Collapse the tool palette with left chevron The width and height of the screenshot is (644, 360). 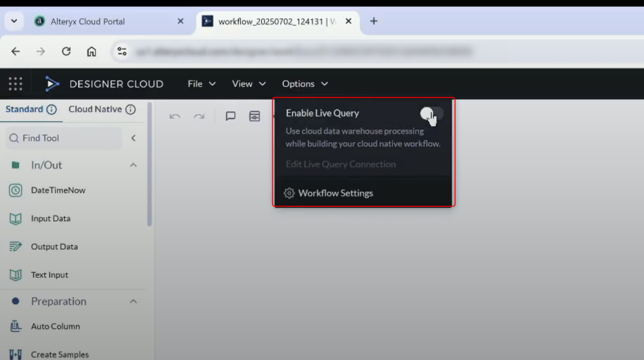(133, 138)
